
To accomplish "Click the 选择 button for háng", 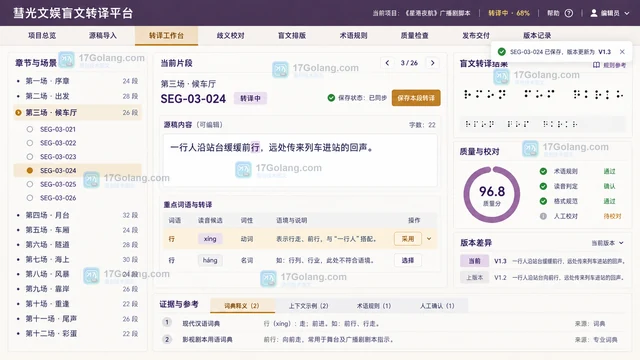I will [408, 260].
